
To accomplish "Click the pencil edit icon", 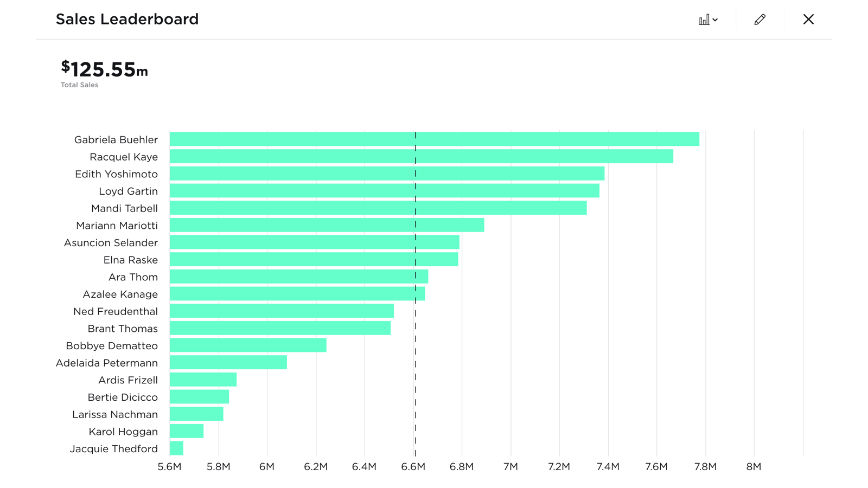I will pyautogui.click(x=759, y=20).
